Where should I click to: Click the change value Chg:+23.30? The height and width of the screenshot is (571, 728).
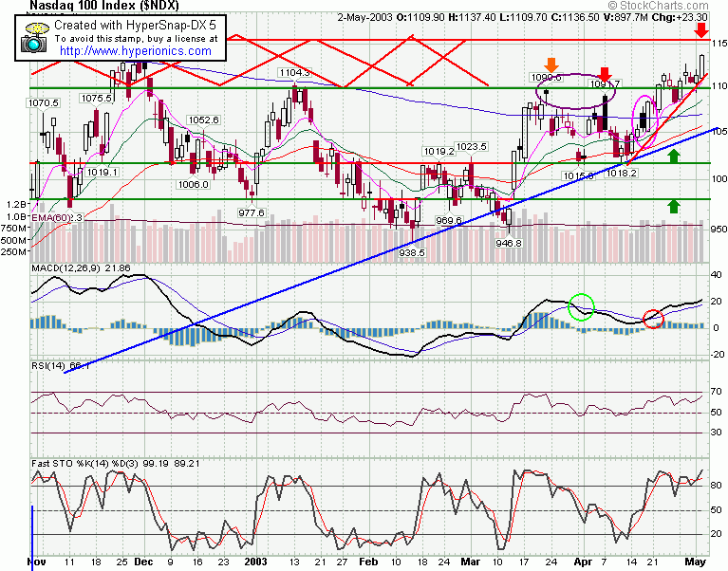tap(680, 17)
